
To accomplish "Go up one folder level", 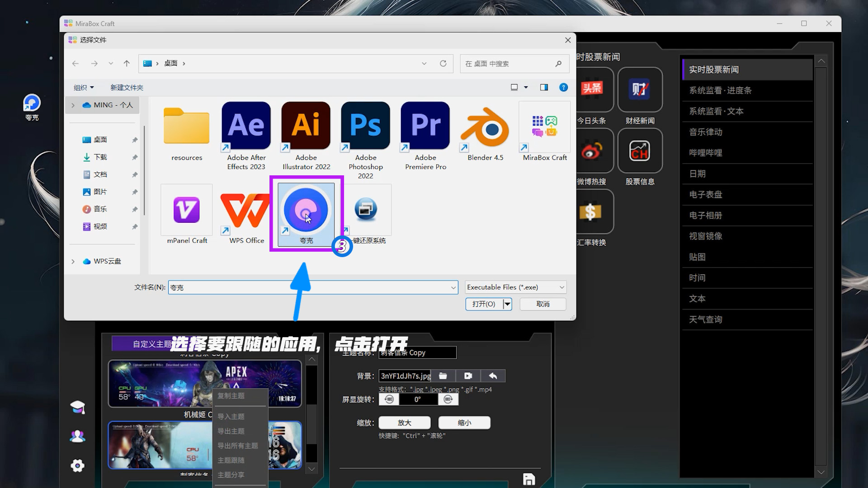I will (x=127, y=64).
